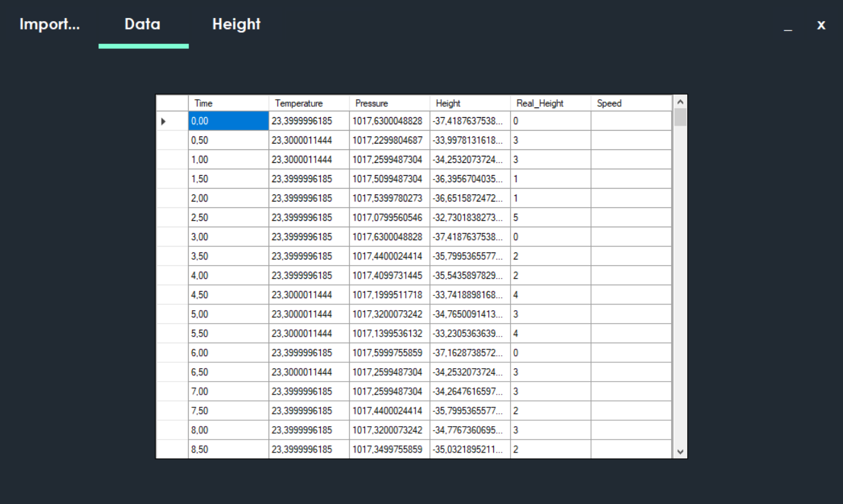The width and height of the screenshot is (843, 504).
Task: Select the row header for time 6,00
Action: (172, 353)
